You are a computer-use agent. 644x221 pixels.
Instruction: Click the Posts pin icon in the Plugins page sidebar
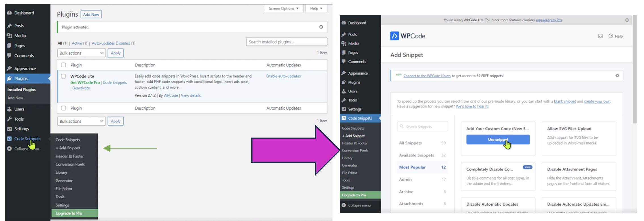[x=9, y=26]
